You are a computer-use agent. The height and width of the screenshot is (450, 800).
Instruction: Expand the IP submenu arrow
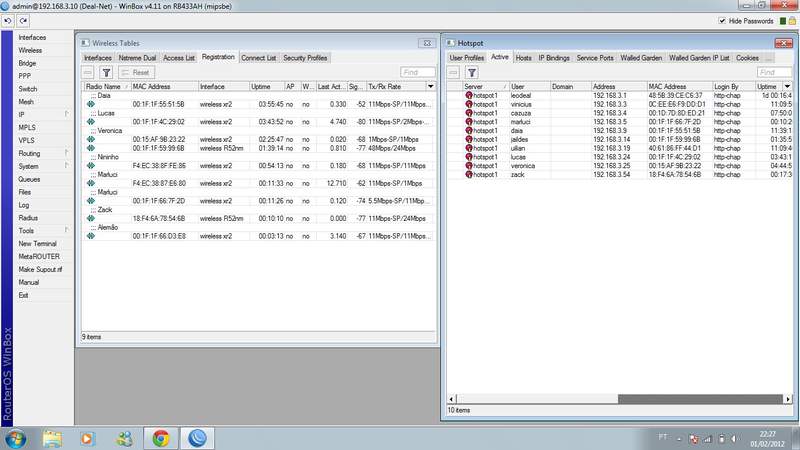[67, 114]
